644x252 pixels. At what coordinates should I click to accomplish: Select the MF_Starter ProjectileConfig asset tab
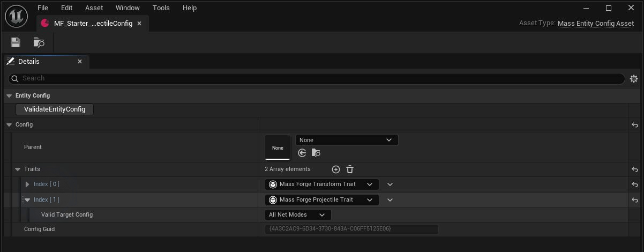click(x=92, y=24)
